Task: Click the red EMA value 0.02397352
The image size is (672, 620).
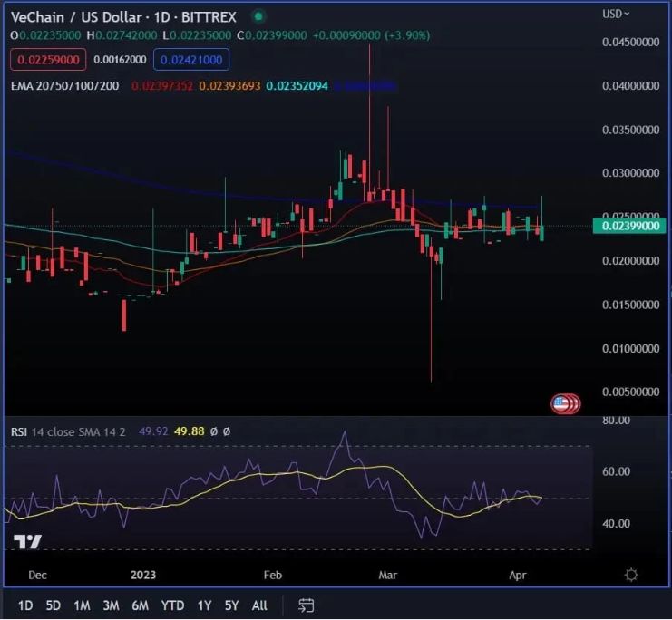Action: (x=162, y=86)
